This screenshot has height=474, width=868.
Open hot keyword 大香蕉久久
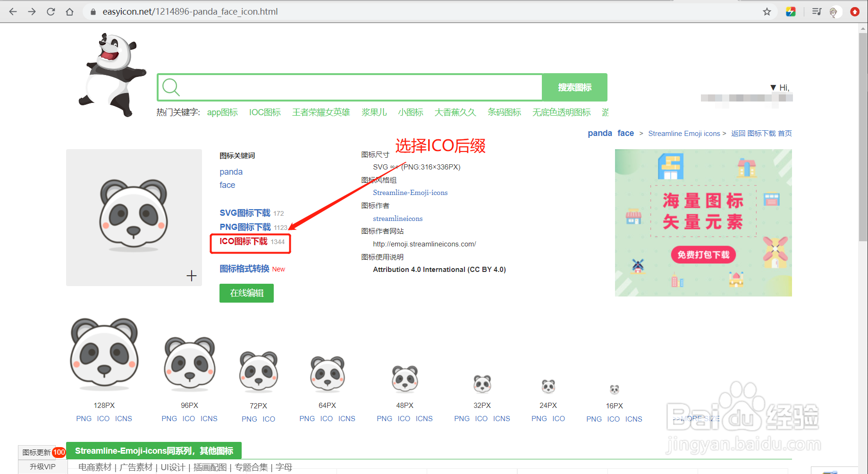point(455,112)
